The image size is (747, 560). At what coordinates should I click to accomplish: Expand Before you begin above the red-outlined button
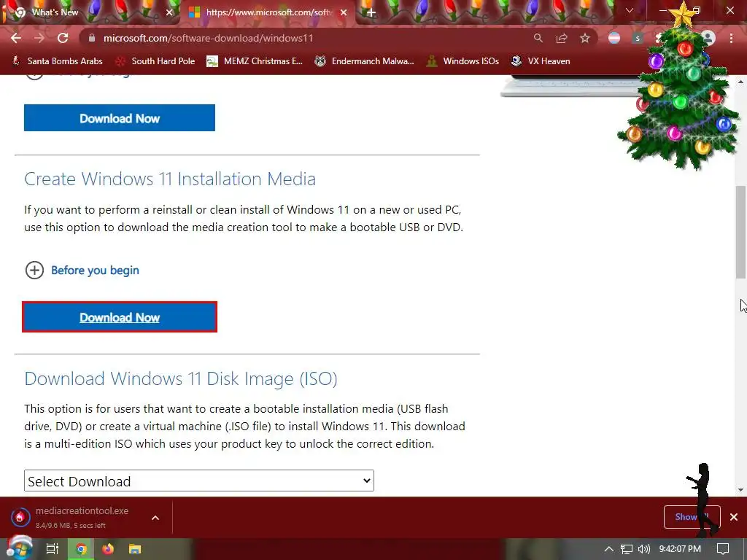[x=82, y=270]
